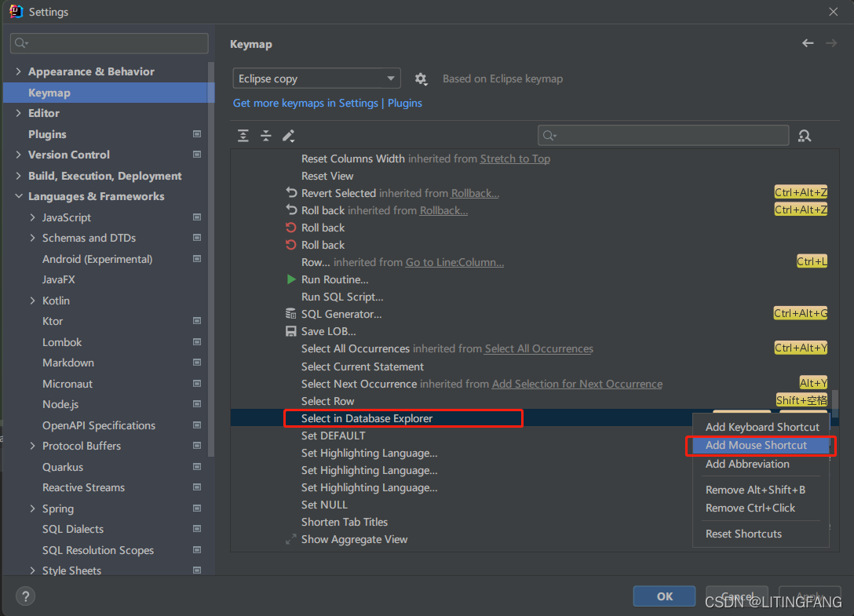This screenshot has width=854, height=616.
Task: Follow the Go to Line:Column link
Action: (x=454, y=262)
